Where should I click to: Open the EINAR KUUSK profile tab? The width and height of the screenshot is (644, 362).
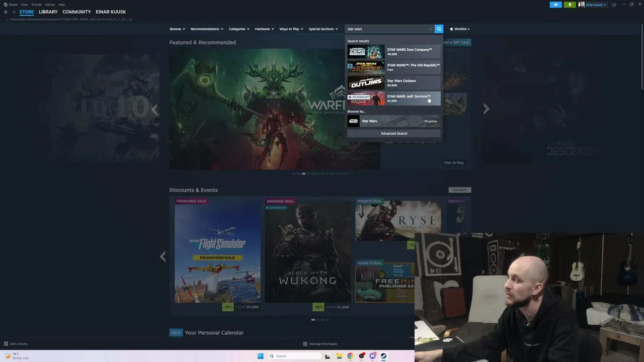(x=111, y=12)
